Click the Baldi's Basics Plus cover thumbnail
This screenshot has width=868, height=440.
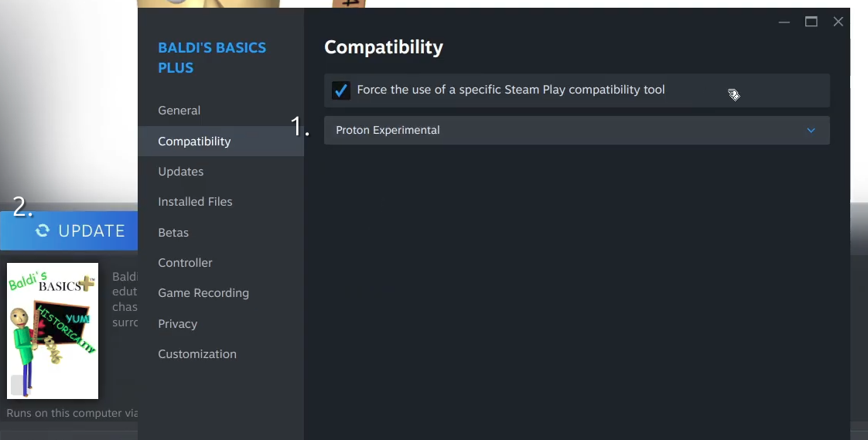pos(53,331)
